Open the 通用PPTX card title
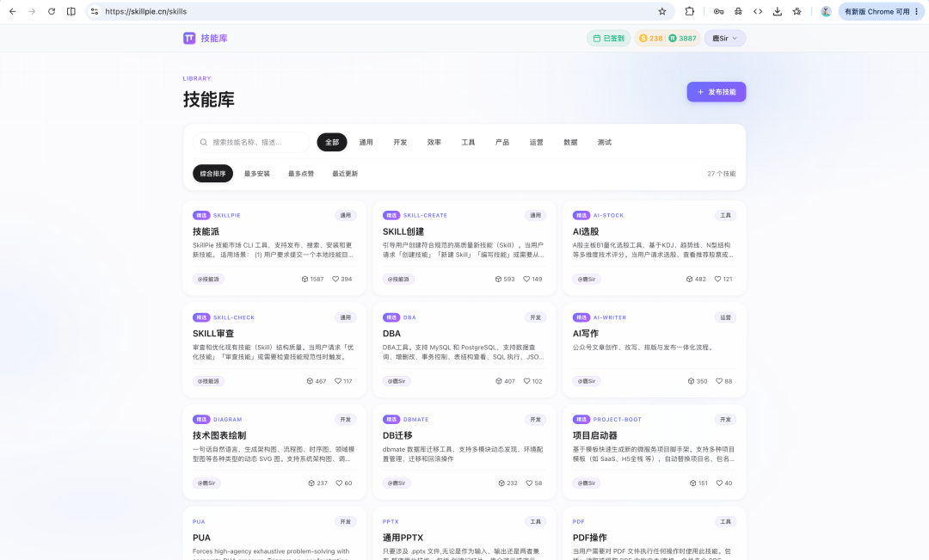This screenshot has height=560, width=929. pyautogui.click(x=403, y=538)
